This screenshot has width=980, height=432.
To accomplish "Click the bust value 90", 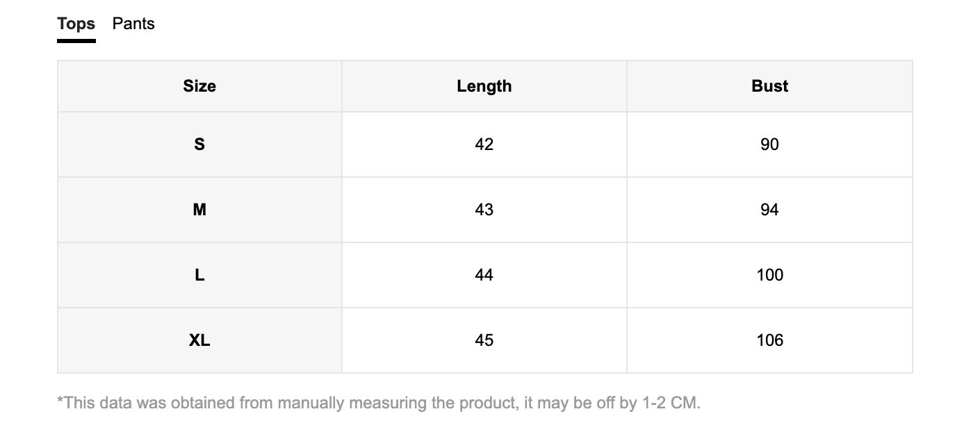I will point(769,144).
